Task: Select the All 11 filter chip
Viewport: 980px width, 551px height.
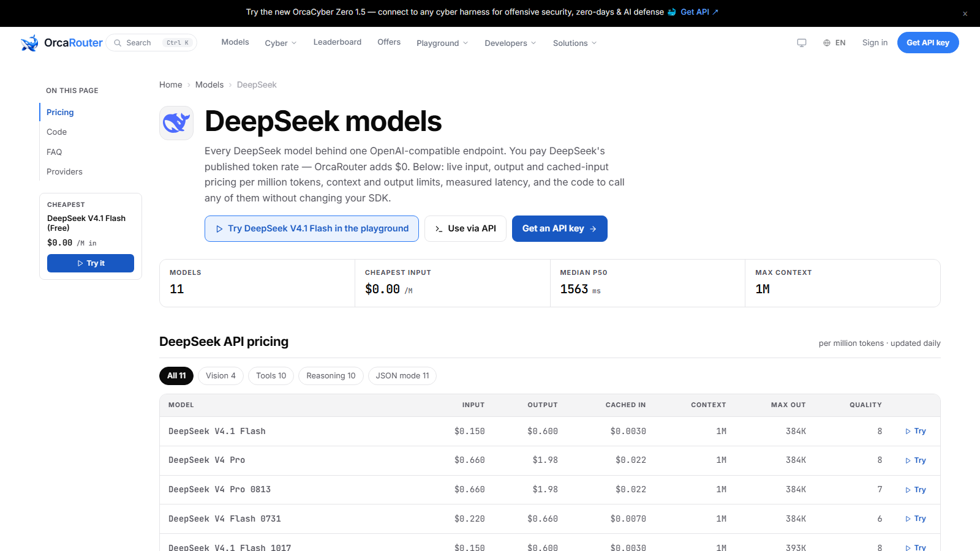Action: coord(176,376)
